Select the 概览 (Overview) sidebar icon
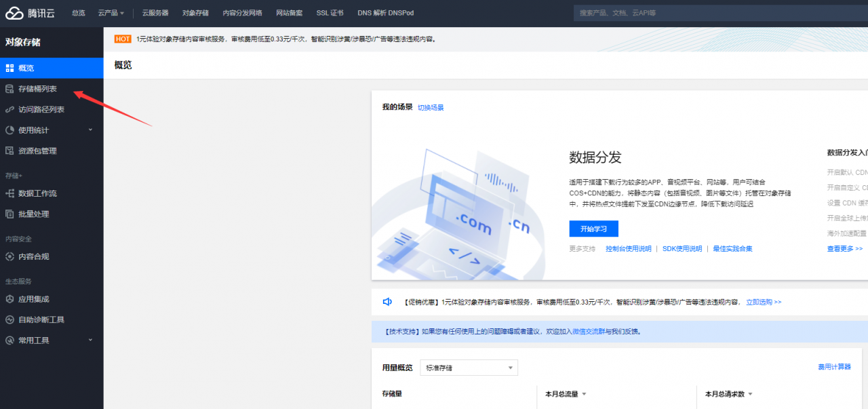Viewport: 868px width, 409px height. [x=10, y=67]
